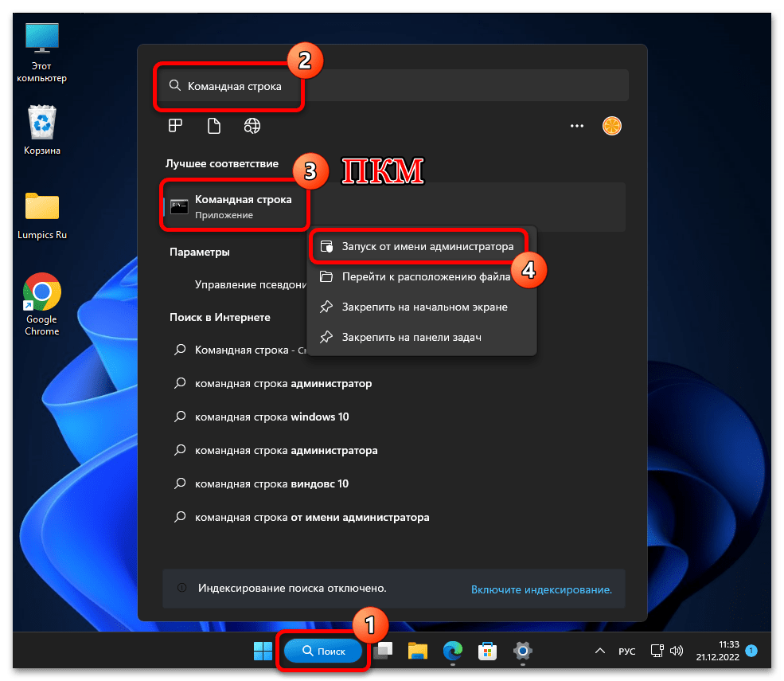The height and width of the screenshot is (681, 784).
Task: Click the search box with Командная строка
Action: (392, 86)
